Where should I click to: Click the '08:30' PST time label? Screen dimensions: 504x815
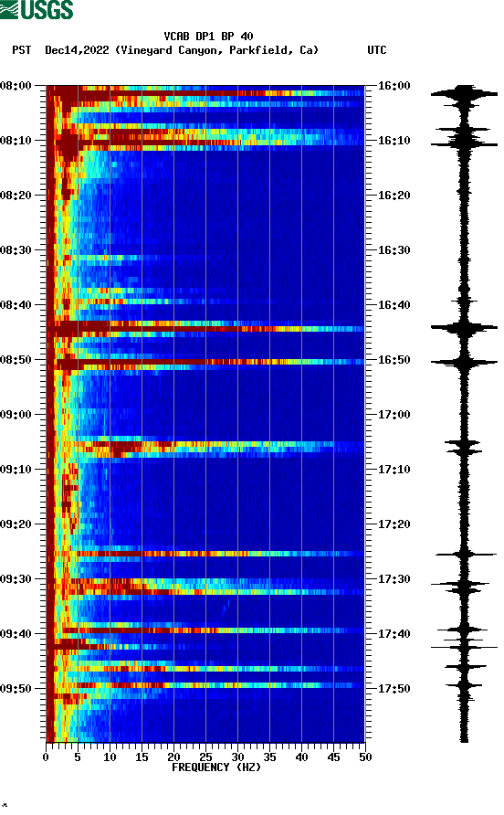click(16, 250)
